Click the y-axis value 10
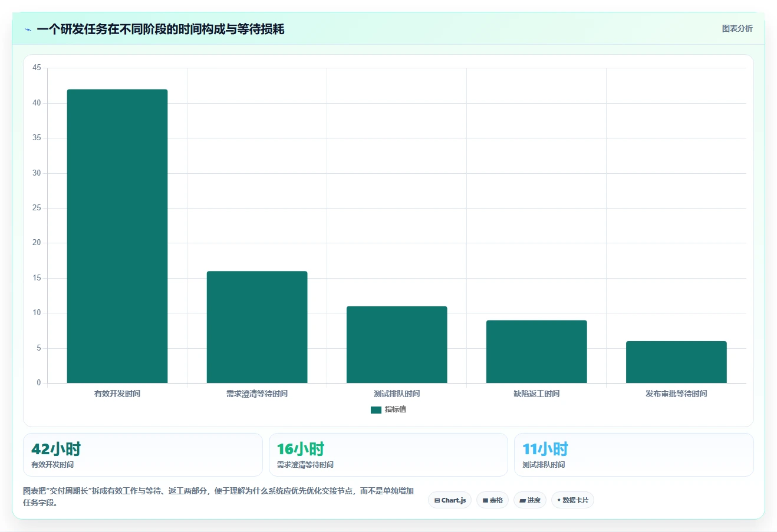Image resolution: width=777 pixels, height=532 pixels. [37, 313]
